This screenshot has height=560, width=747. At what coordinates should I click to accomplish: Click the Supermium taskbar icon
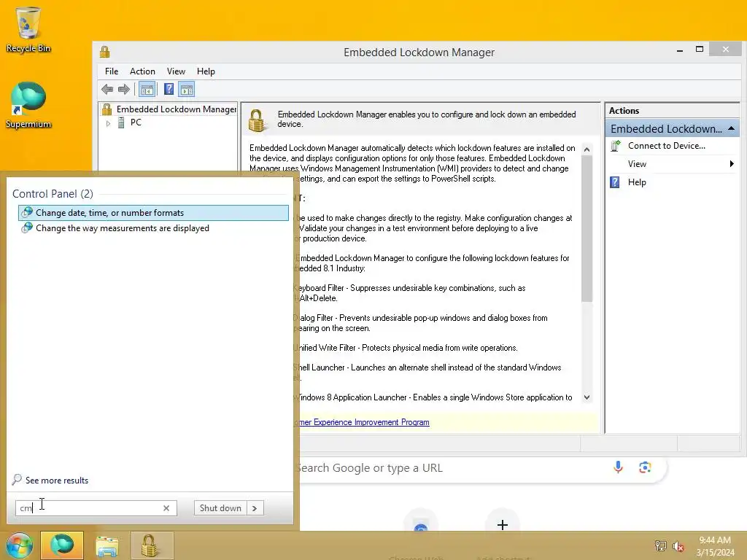[x=62, y=545]
